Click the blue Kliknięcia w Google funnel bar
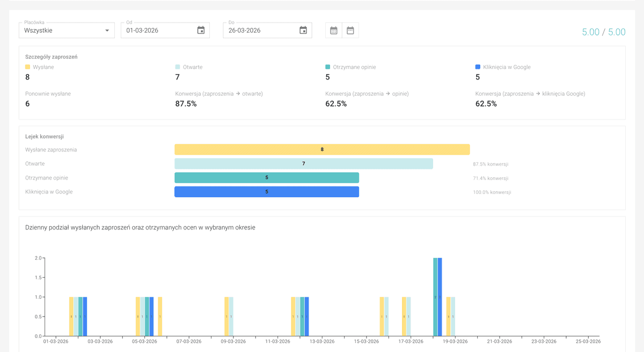Screen dimensions: 644x352 (267, 191)
